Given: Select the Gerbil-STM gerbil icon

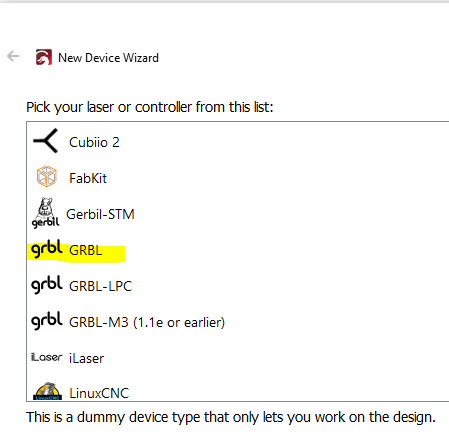Looking at the screenshot, I should point(46,213).
